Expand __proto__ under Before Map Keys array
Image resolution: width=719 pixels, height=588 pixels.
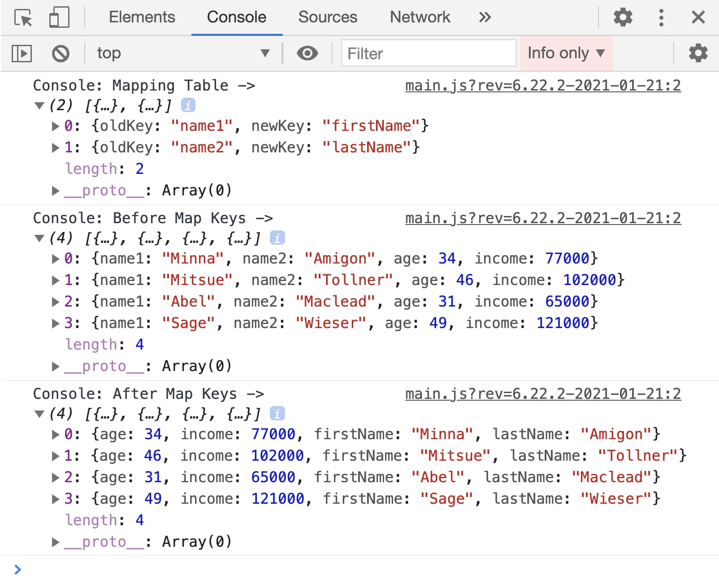click(x=55, y=367)
